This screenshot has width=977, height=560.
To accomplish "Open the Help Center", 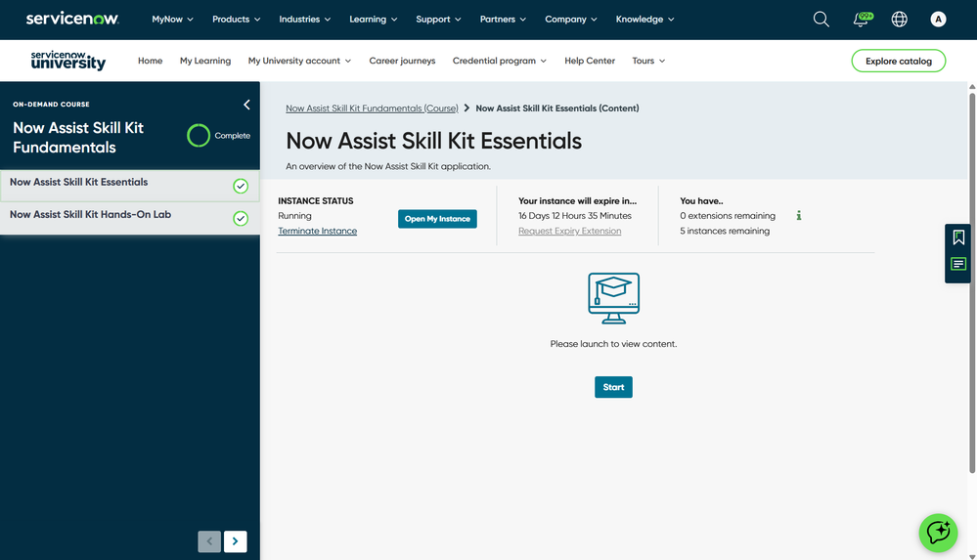I will pos(590,61).
